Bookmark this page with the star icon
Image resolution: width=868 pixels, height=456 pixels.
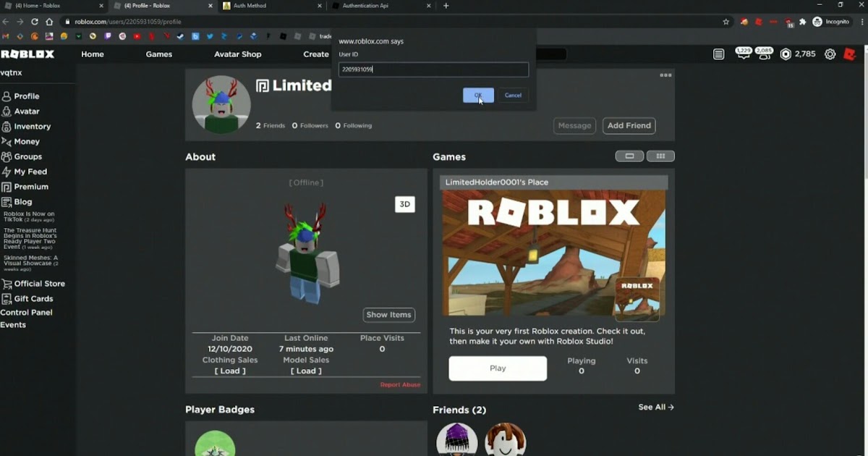[x=726, y=22]
